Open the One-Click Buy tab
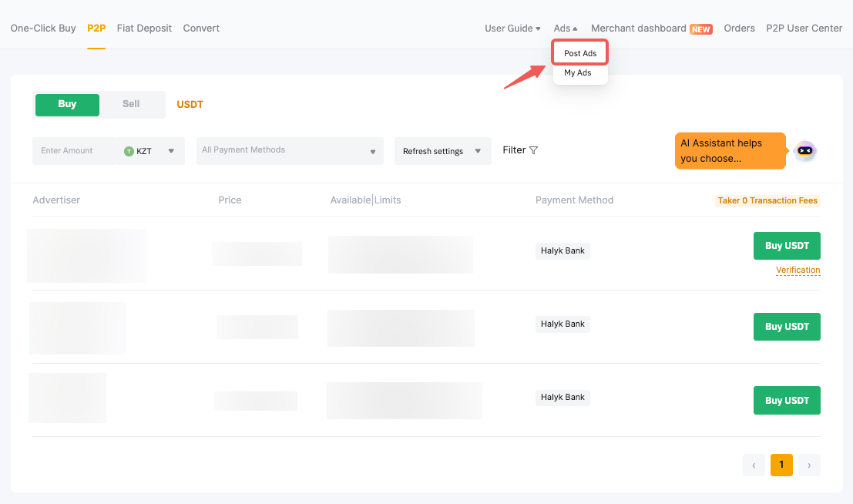Screen dimensions: 853x504 [43, 29]
